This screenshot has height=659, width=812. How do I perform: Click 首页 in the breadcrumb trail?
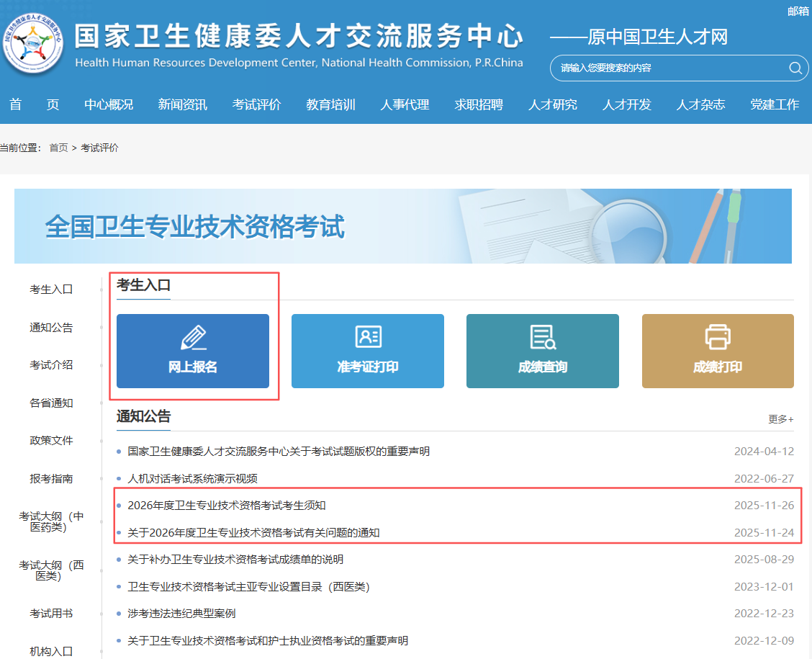[x=58, y=148]
